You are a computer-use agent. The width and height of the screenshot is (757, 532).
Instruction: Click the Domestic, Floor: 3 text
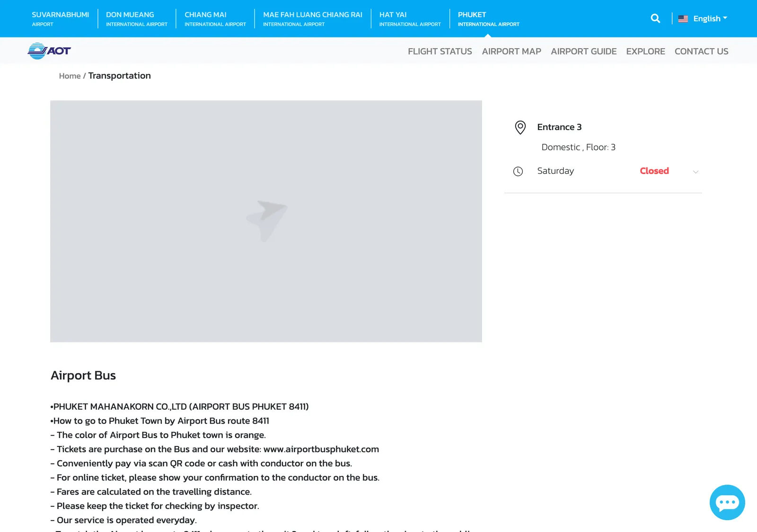click(578, 147)
